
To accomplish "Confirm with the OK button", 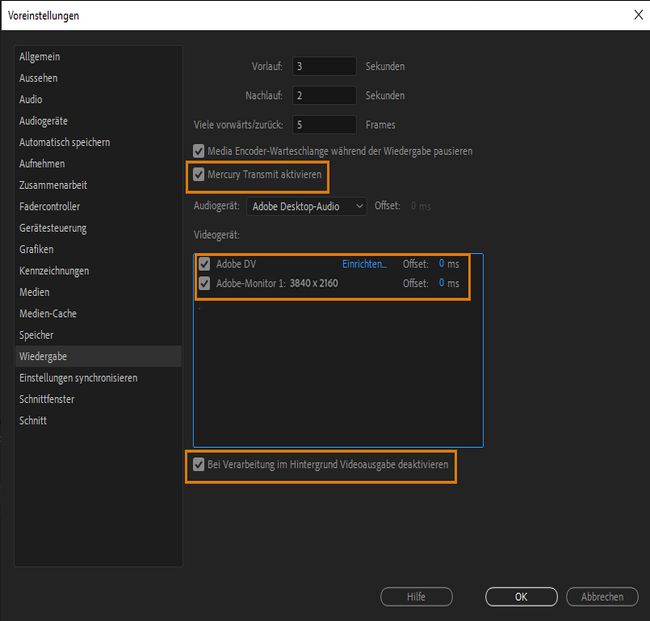I will (521, 597).
